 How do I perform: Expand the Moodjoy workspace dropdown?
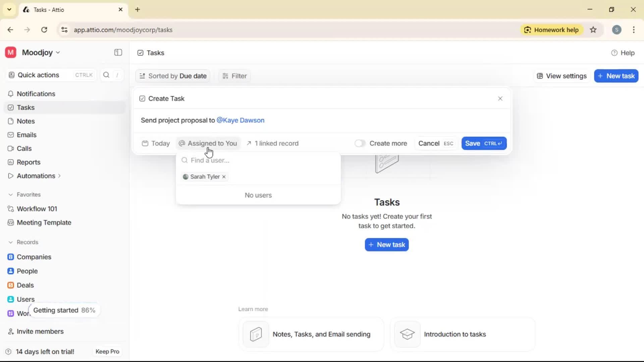point(58,52)
